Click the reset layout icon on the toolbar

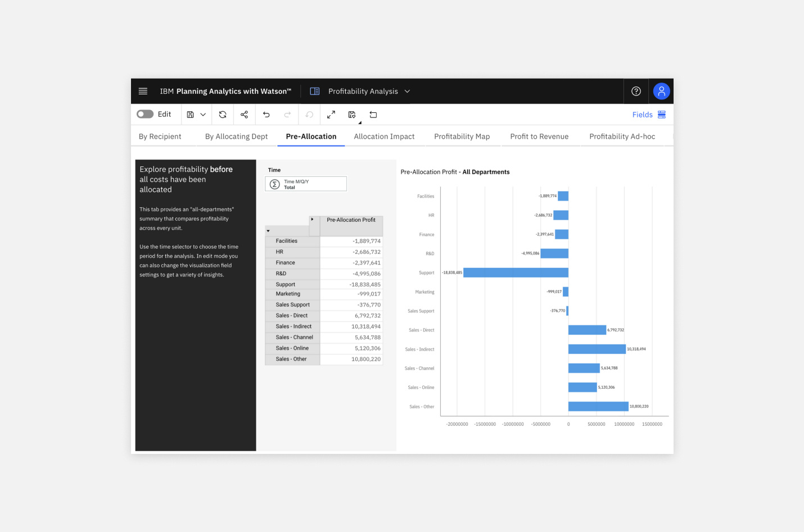click(373, 114)
